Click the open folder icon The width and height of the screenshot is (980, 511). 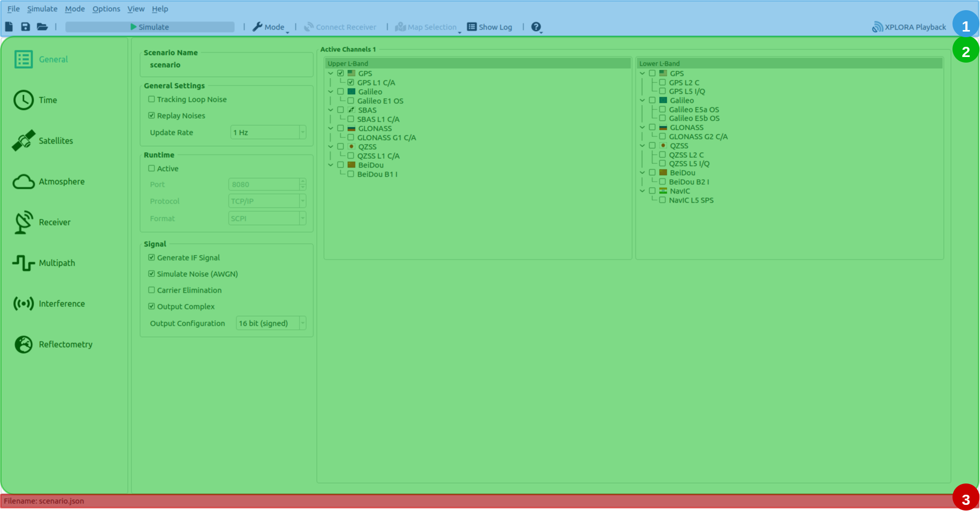(42, 27)
